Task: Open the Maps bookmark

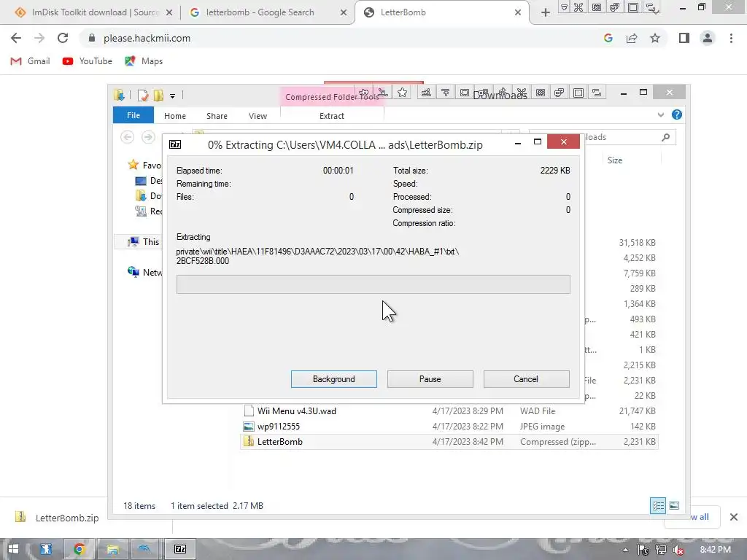Action: point(144,61)
